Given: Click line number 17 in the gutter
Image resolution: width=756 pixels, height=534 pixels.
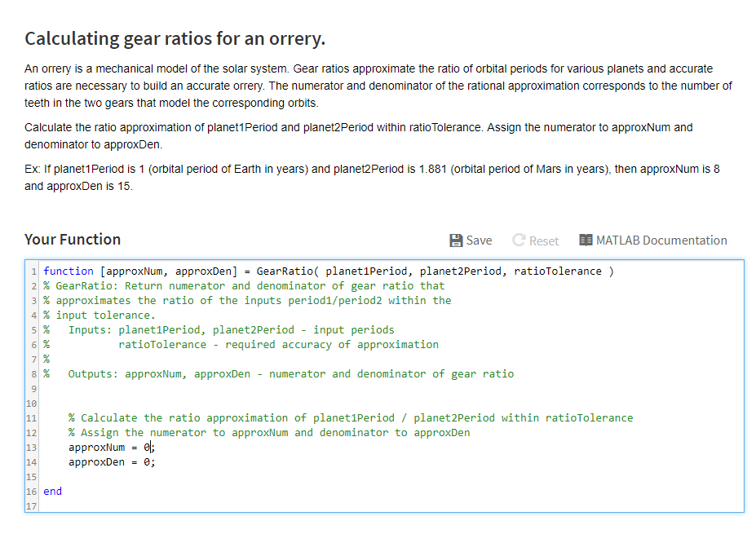Looking at the screenshot, I should [32, 505].
